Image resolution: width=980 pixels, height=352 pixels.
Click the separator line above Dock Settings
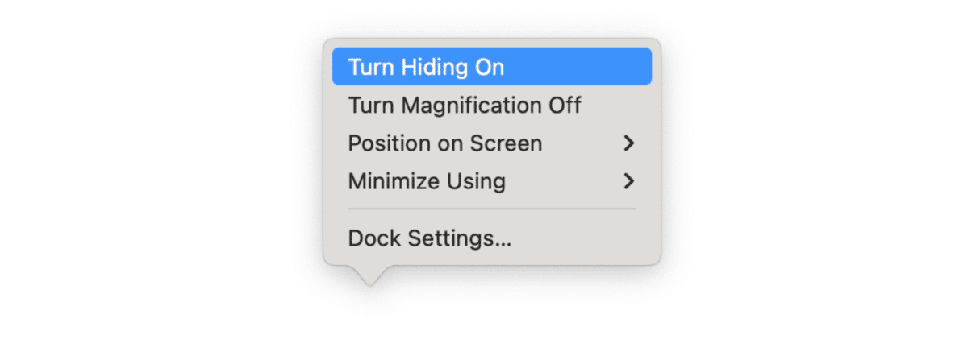pos(491,209)
